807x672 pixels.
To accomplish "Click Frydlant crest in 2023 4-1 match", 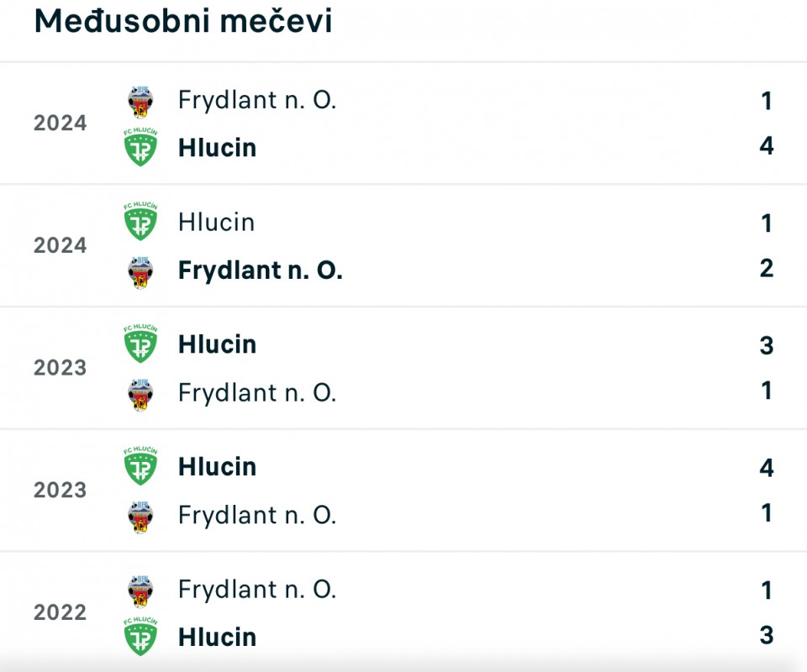I will click(x=140, y=517).
